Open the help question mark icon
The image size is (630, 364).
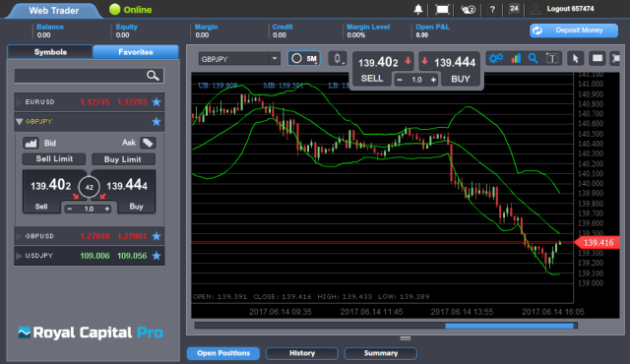coord(492,9)
